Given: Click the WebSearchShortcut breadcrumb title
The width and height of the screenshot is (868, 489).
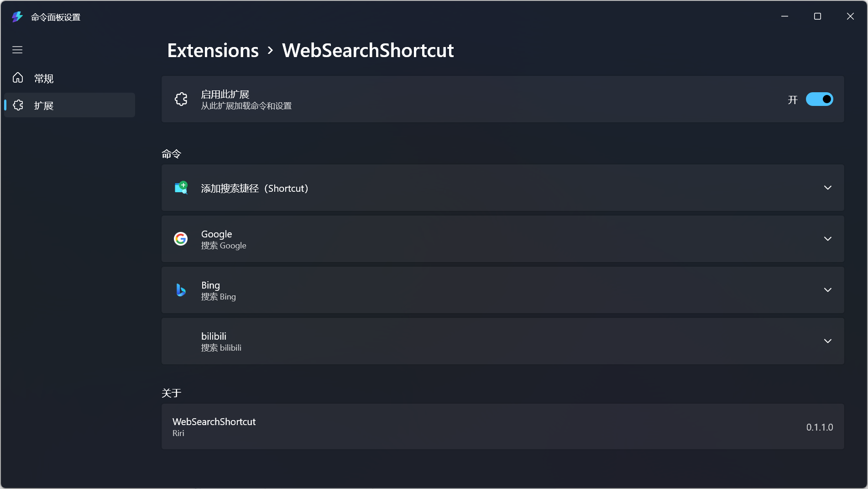Looking at the screenshot, I should tap(368, 50).
